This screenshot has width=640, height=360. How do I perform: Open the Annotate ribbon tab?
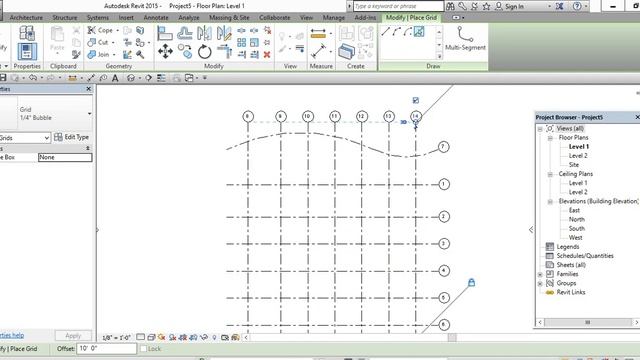[156, 18]
